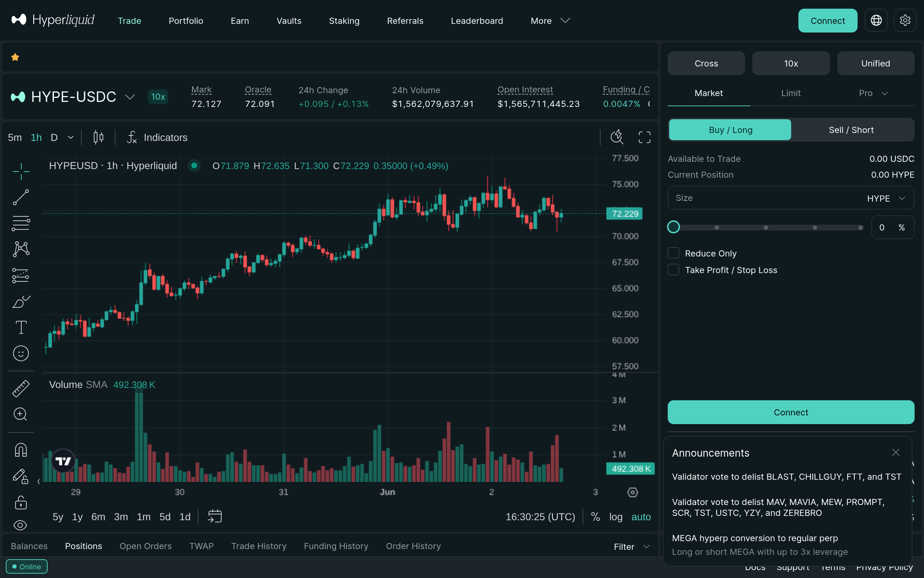Open the Trade History tab
Viewport: 924px width, 578px height.
258,546
